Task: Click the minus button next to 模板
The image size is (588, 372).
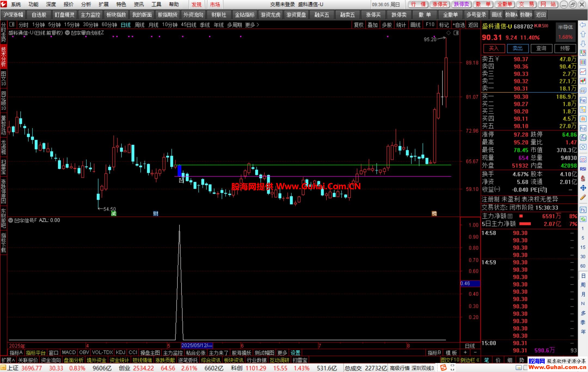Action: (x=475, y=352)
